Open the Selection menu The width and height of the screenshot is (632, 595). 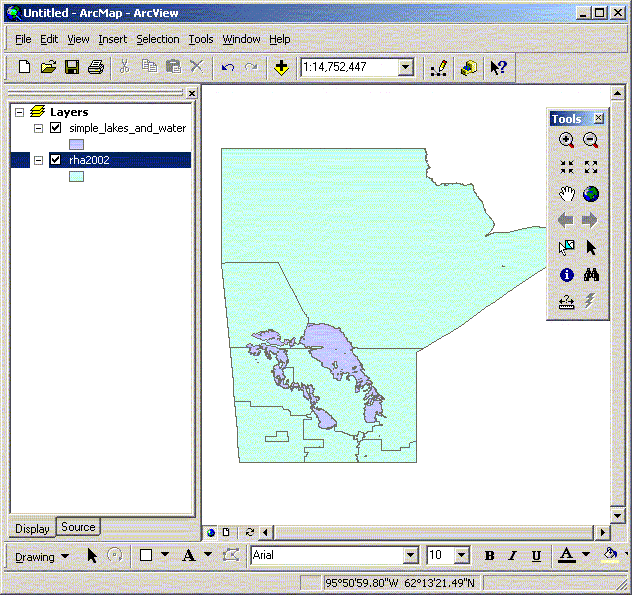pyautogui.click(x=158, y=39)
